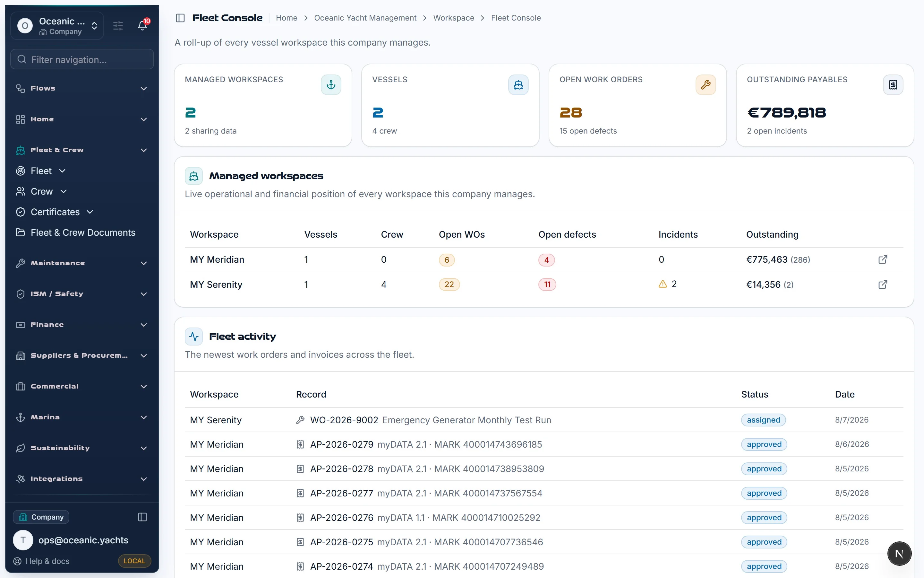924x578 pixels.
Task: Click the Vessels card ship icon
Action: click(518, 85)
